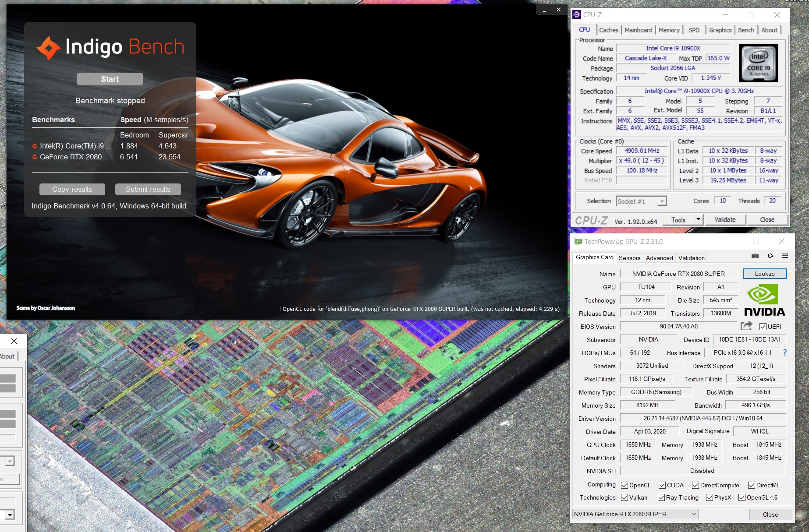The height and width of the screenshot is (532, 809).
Task: Click the BIOS Version field
Action: 678,326
